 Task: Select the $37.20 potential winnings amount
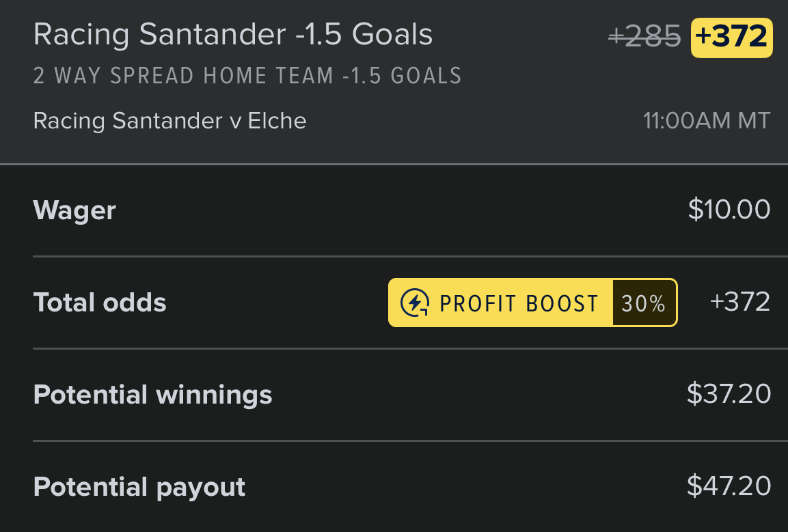729,394
